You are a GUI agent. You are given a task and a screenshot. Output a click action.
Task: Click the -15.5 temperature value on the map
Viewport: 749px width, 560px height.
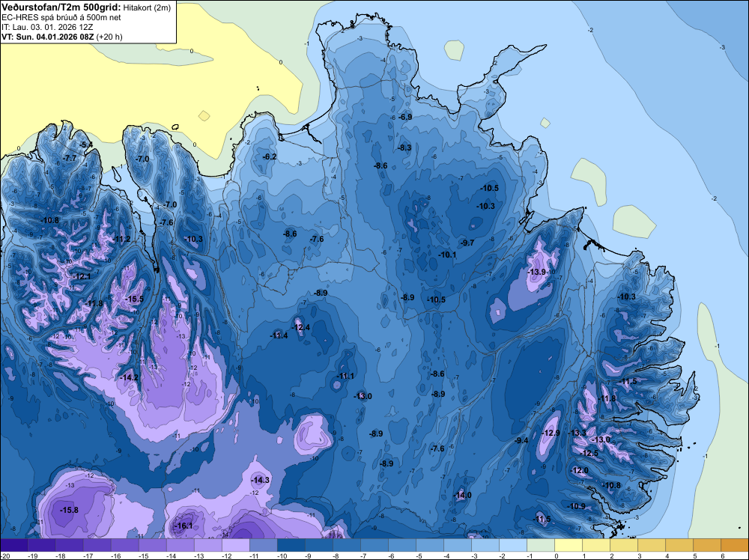pyautogui.click(x=135, y=299)
